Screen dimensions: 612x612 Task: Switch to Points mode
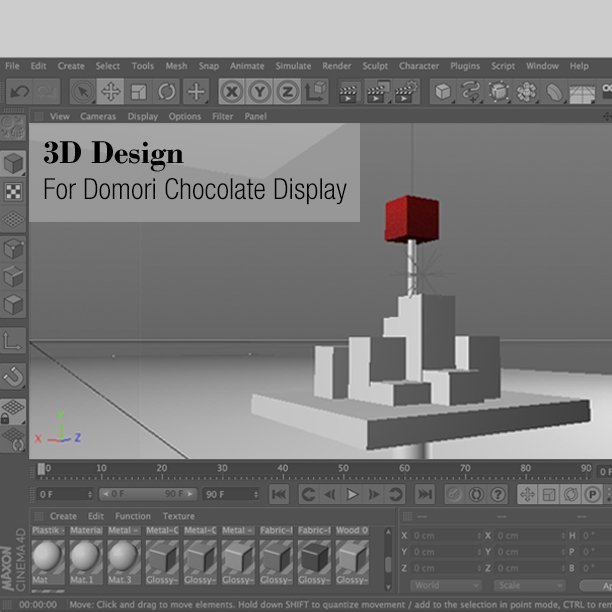click(13, 249)
